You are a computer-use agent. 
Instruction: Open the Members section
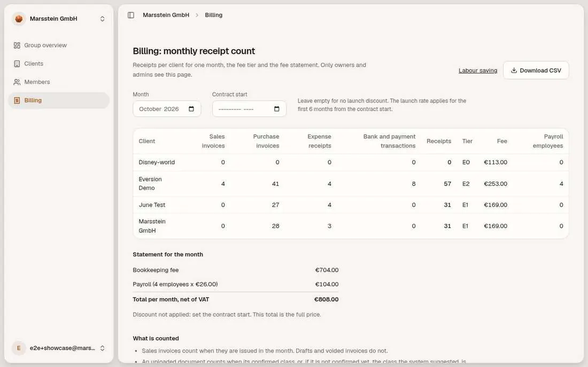tap(59, 82)
